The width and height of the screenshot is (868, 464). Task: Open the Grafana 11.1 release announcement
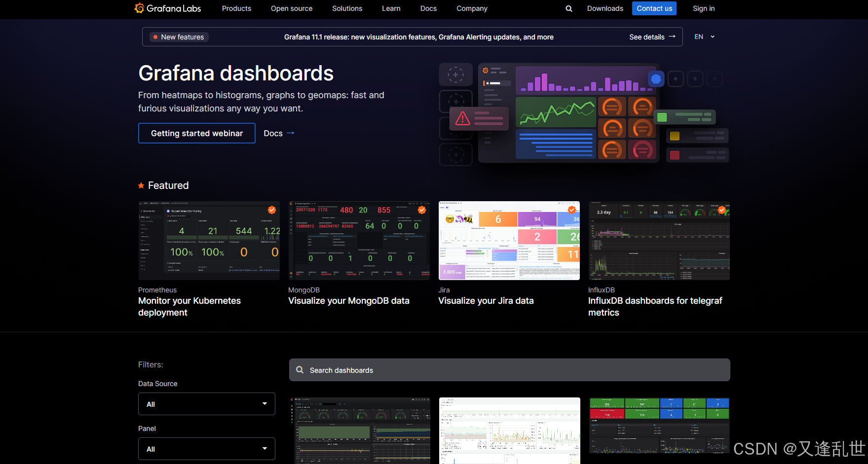coord(419,37)
